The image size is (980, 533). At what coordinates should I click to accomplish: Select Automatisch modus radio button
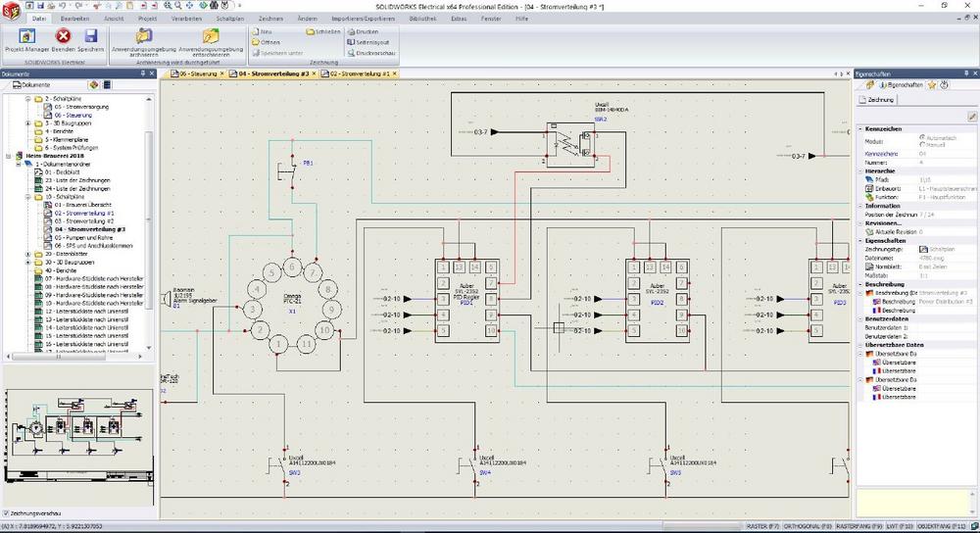click(922, 137)
